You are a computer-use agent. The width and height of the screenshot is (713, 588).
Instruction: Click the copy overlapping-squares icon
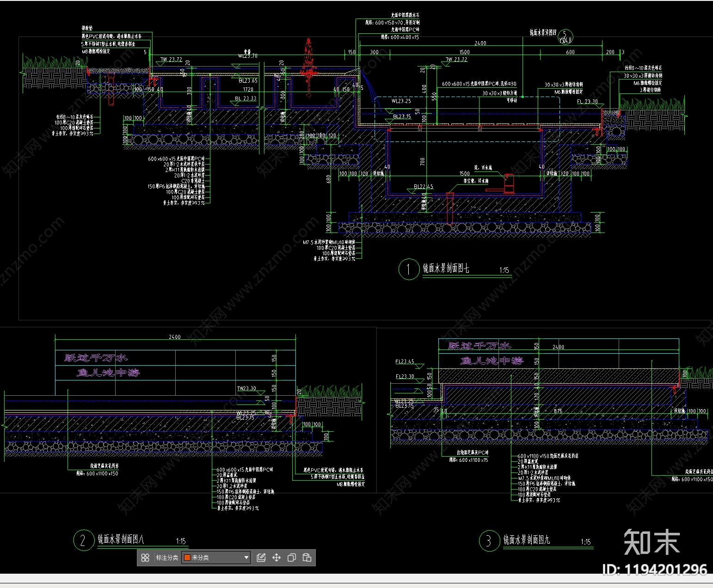pos(292,557)
